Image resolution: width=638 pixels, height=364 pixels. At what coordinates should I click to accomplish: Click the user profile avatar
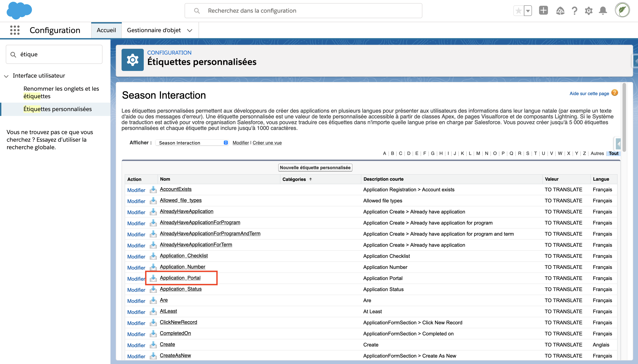pyautogui.click(x=622, y=10)
